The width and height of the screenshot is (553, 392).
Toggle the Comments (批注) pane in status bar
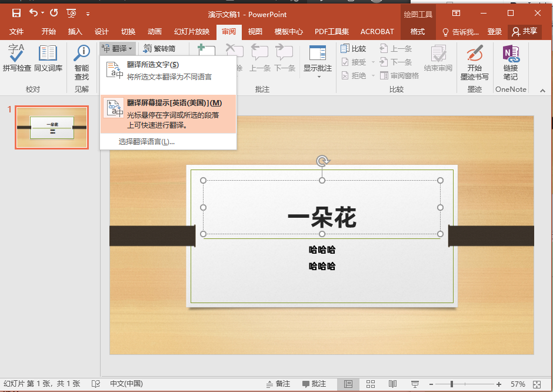coord(314,384)
